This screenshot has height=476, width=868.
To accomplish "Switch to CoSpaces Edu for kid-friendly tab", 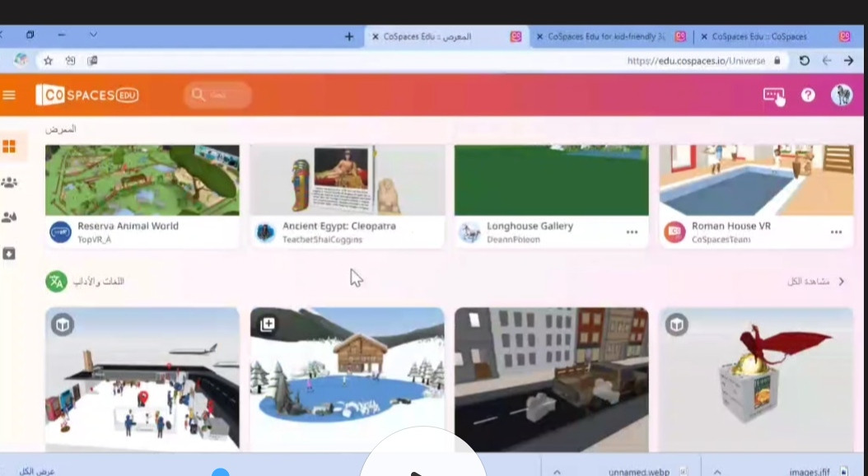I will 611,36.
